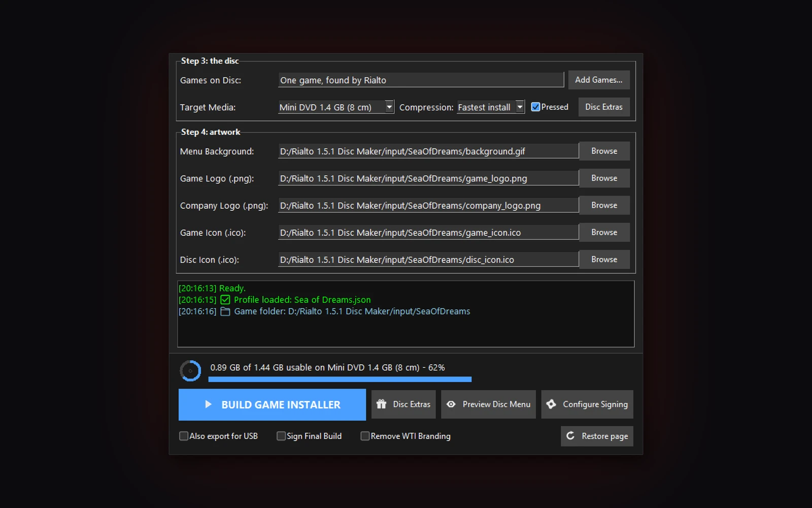Viewport: 812px width, 508px height.
Task: Click the Menu Background path field
Action: (428, 151)
